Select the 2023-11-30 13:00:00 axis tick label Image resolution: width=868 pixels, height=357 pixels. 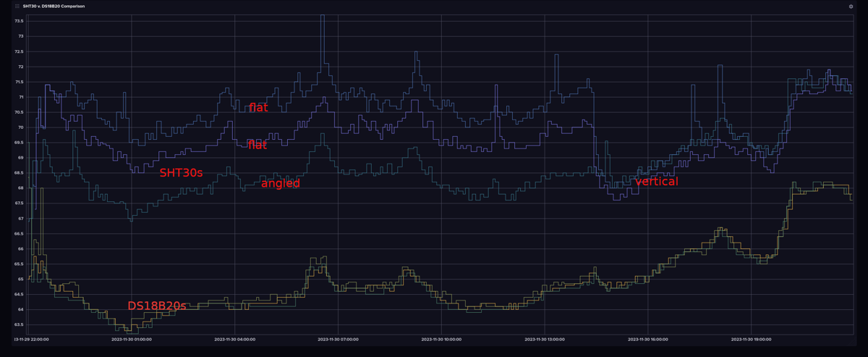point(545,338)
